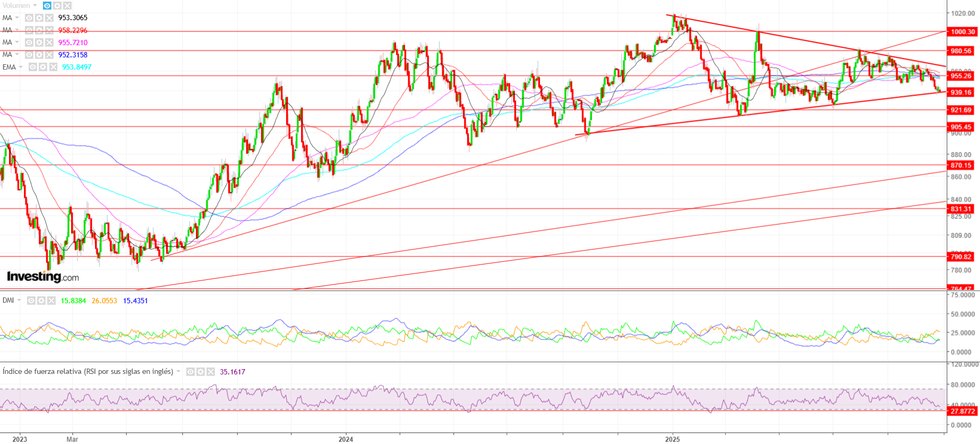Image resolution: width=980 pixels, height=444 pixels.
Task: Click the 939.16 price label on axis
Action: [x=961, y=92]
